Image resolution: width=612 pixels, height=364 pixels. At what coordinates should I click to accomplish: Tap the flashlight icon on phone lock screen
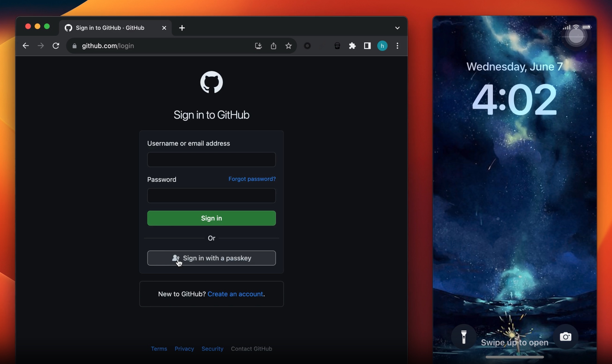(x=464, y=337)
